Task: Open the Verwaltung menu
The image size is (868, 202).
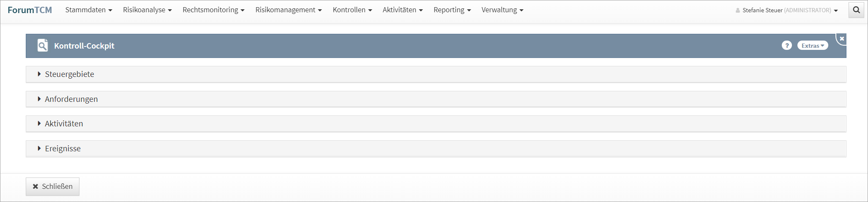Action: pyautogui.click(x=502, y=10)
